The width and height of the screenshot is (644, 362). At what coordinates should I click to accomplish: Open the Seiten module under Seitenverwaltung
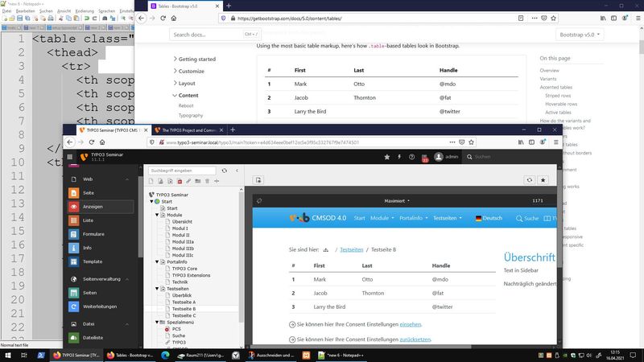tap(101, 293)
